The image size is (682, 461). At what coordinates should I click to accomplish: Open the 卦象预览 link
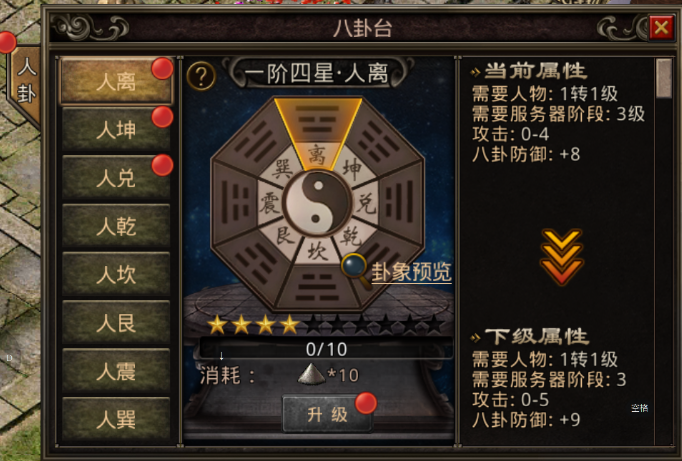point(411,272)
